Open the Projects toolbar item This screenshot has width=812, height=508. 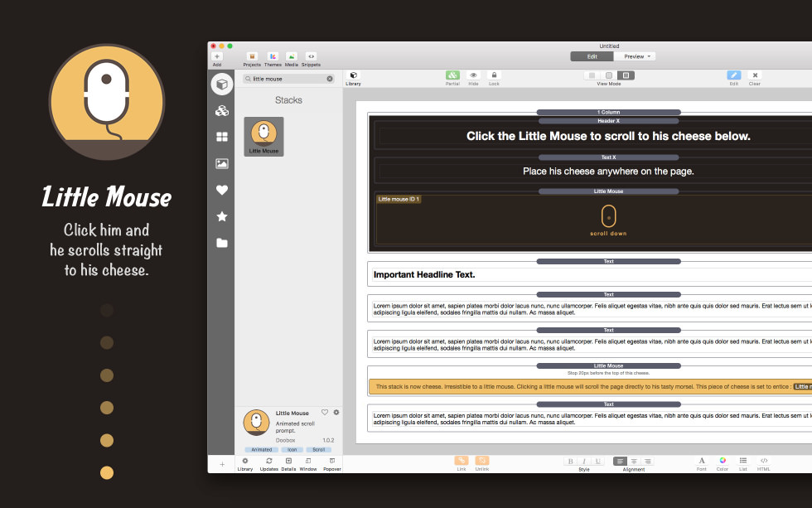(x=252, y=56)
